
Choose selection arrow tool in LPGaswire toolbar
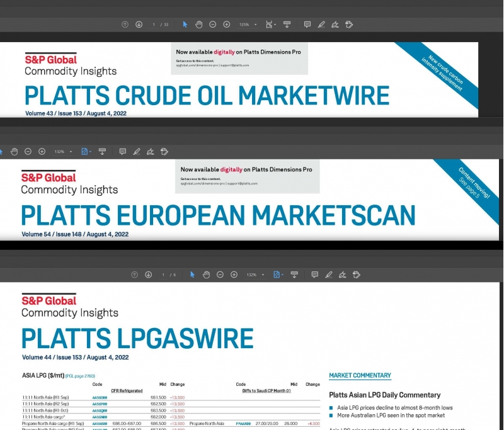point(192,275)
